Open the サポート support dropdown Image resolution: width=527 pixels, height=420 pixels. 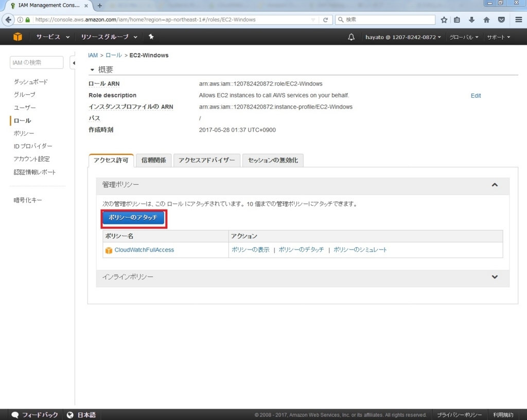pyautogui.click(x=499, y=37)
